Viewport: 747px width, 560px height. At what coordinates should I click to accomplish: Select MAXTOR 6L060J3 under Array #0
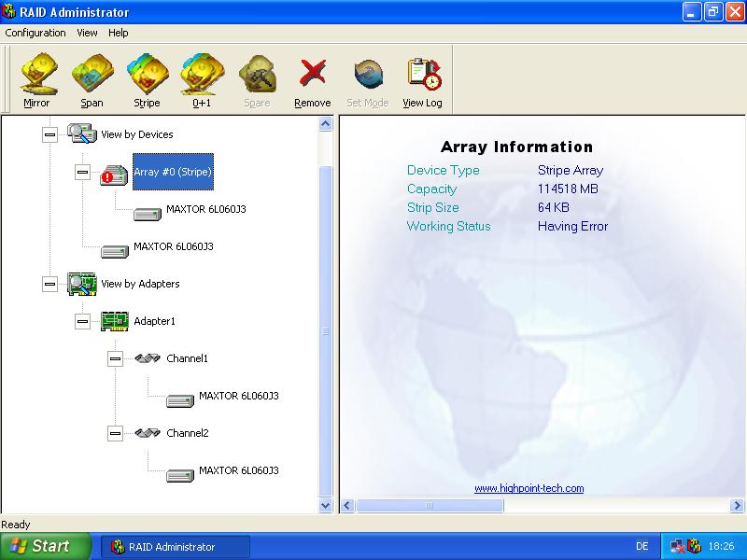click(206, 209)
